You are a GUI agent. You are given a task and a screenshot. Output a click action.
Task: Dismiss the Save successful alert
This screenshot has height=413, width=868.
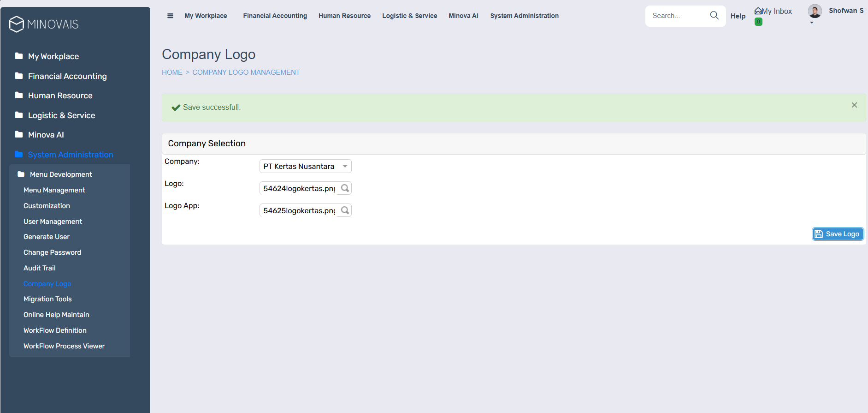[854, 105]
